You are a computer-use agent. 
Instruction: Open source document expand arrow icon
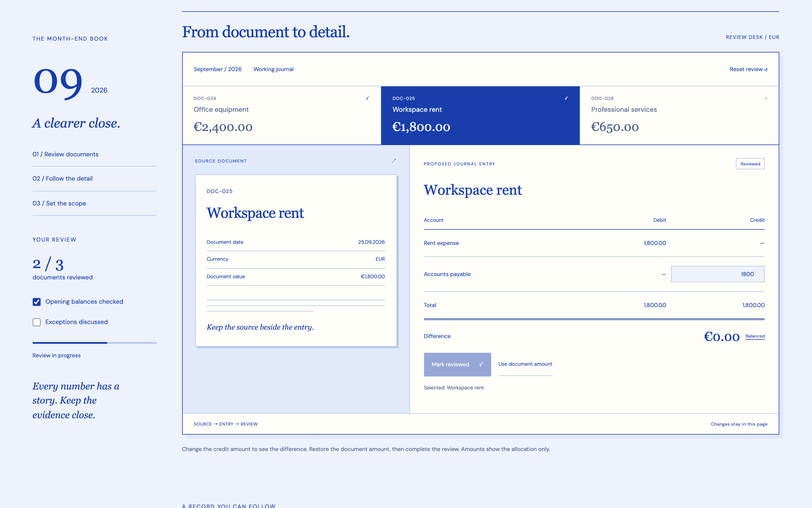[394, 161]
